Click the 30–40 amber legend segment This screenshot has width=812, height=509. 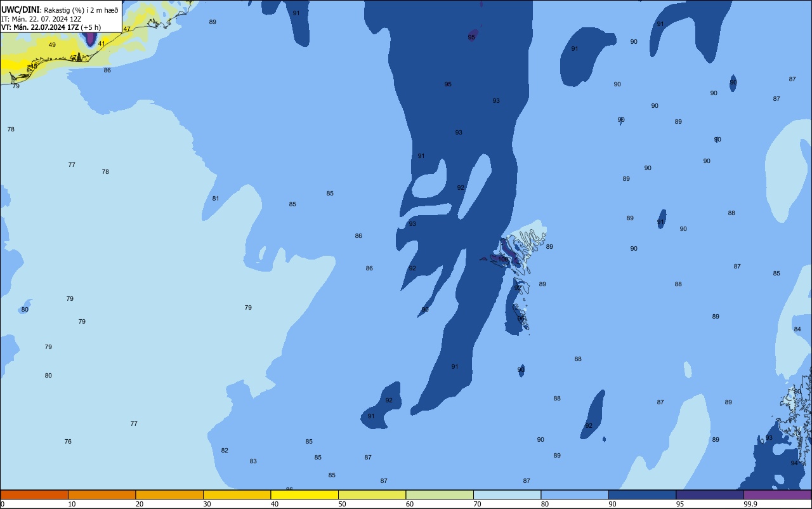point(237,494)
